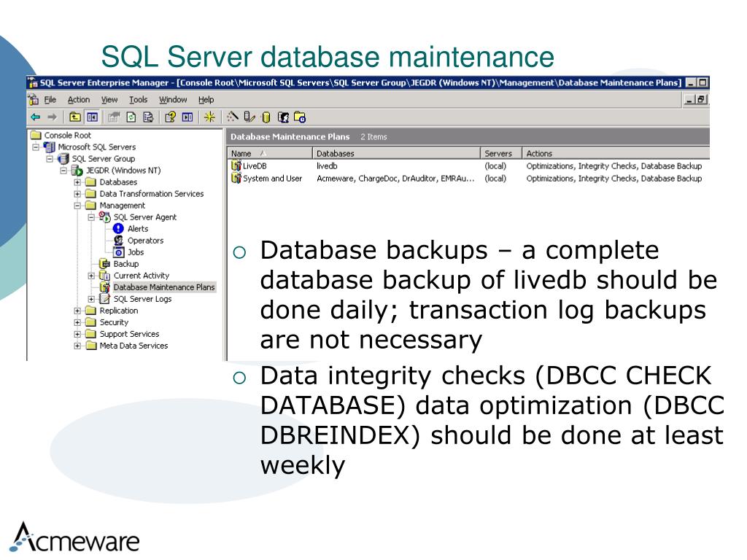Click Actions cell of LiveDB row
747x560 pixels.
(614, 166)
